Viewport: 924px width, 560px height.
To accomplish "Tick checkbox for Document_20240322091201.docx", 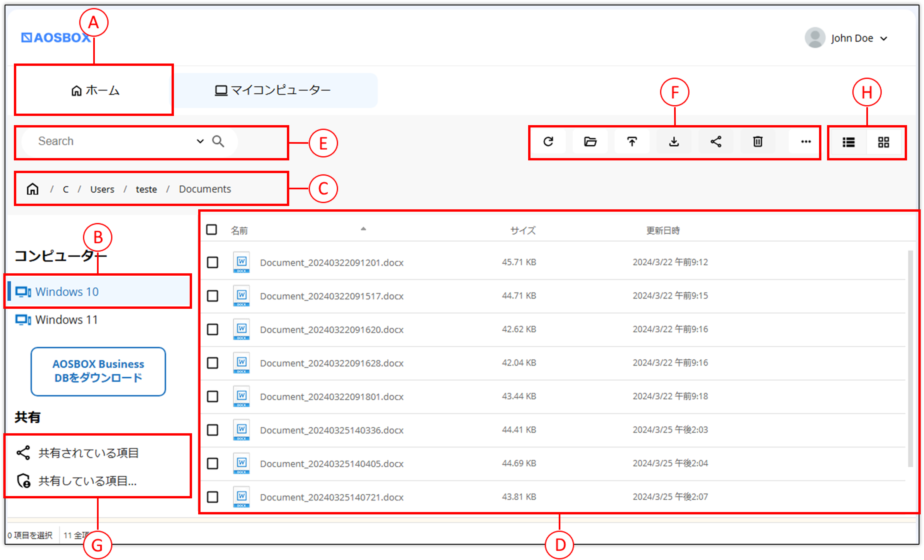I will point(213,262).
